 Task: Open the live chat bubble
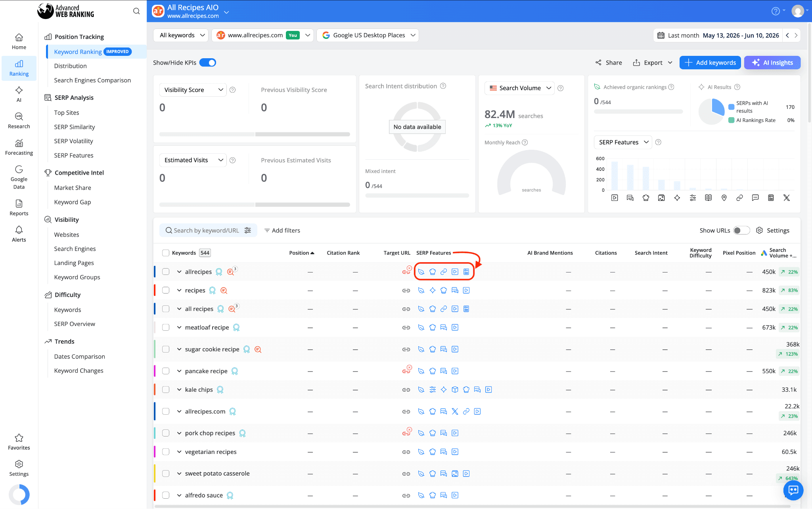(x=793, y=490)
